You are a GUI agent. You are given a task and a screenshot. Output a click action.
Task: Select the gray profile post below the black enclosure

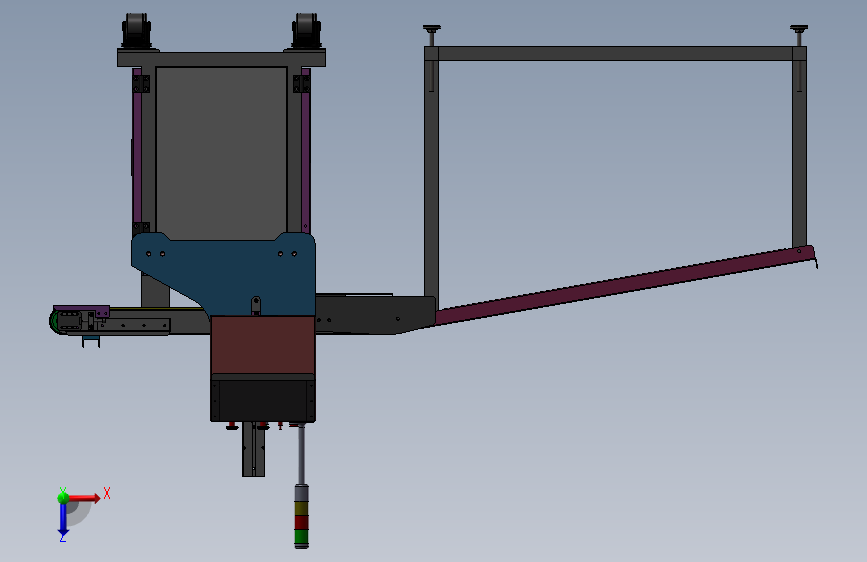click(x=253, y=449)
